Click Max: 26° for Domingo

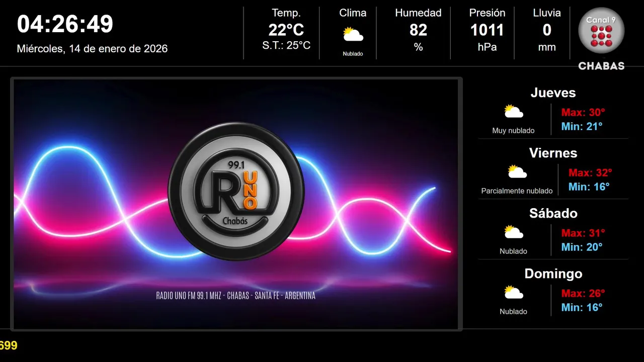583,293
